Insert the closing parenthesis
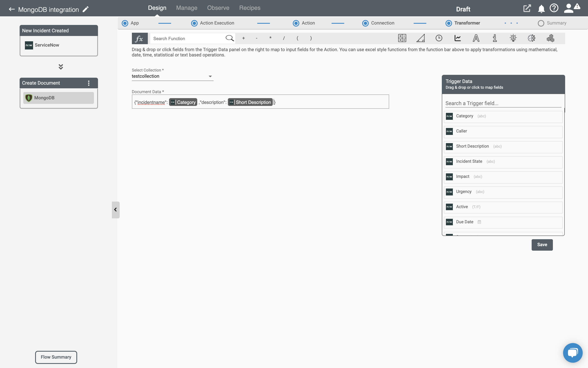The width and height of the screenshot is (588, 368). tap(311, 38)
